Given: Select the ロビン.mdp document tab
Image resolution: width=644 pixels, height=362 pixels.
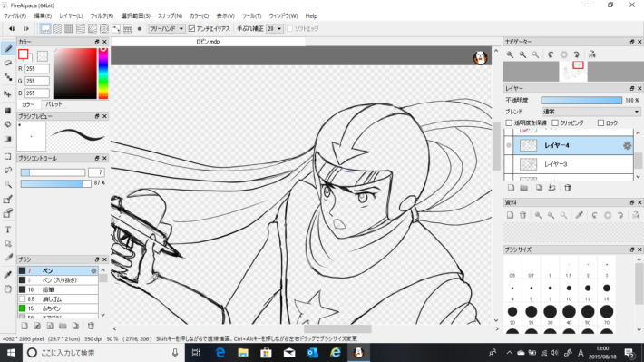Looking at the screenshot, I should click(x=209, y=42).
